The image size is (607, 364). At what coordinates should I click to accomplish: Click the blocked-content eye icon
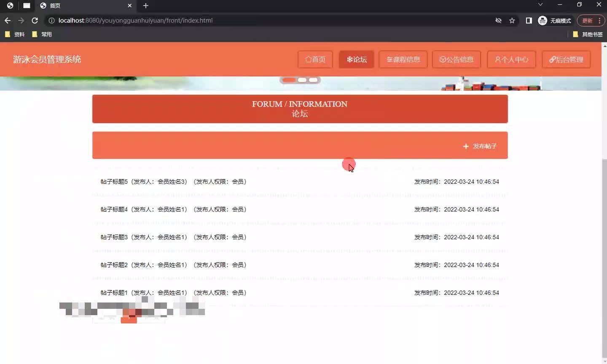point(499,20)
